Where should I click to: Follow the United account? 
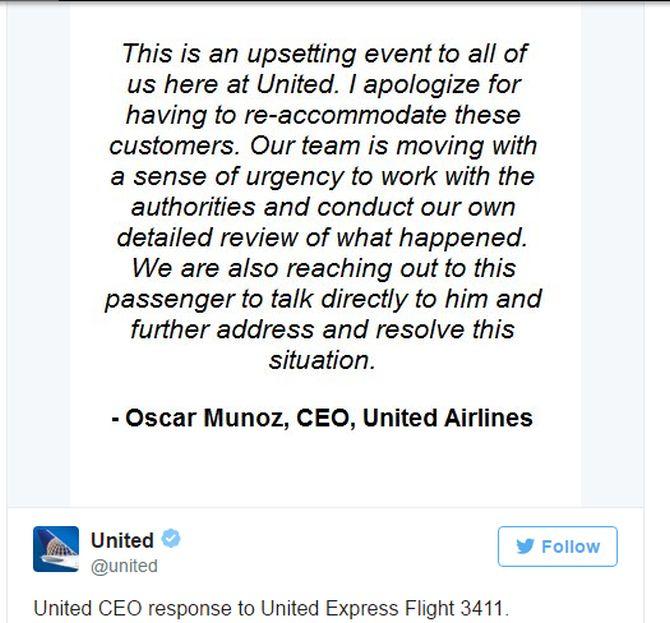pos(558,547)
